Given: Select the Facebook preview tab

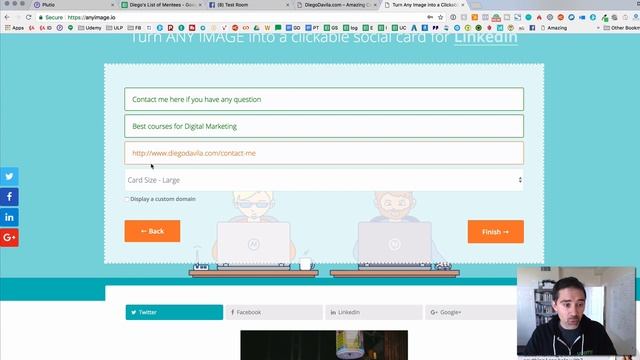Looking at the screenshot, I should pos(274,312).
